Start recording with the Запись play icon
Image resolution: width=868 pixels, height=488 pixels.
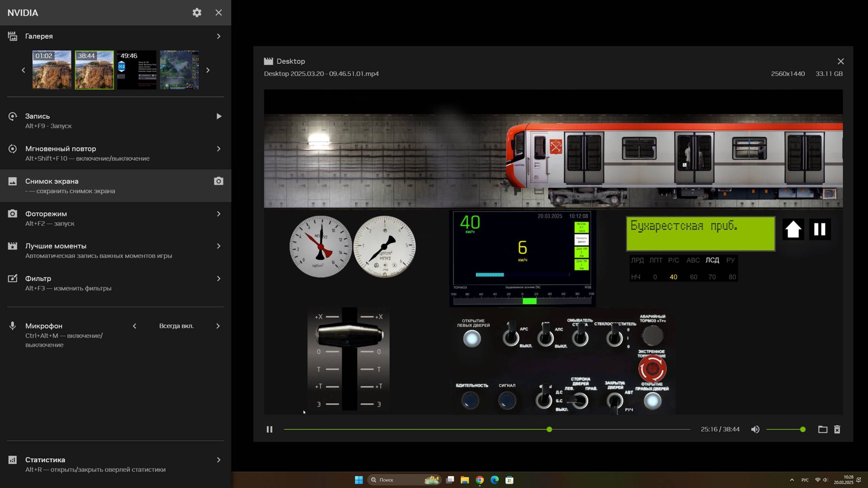tap(218, 116)
